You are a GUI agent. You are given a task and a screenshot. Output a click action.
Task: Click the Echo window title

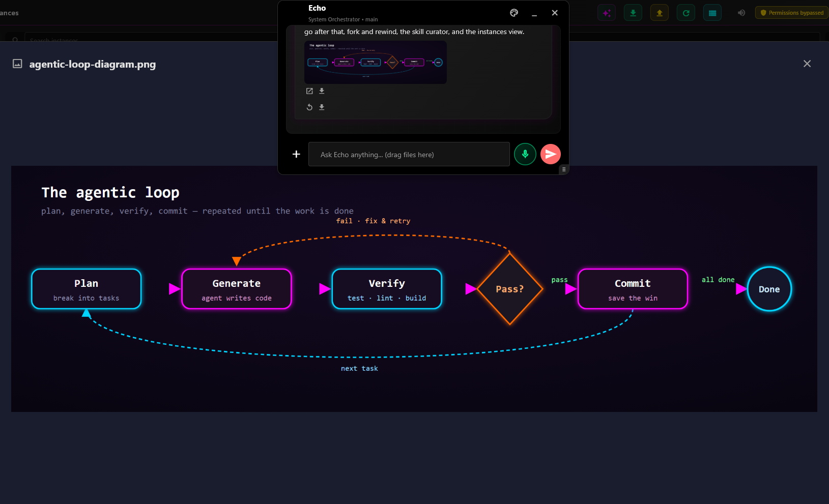[x=317, y=8]
